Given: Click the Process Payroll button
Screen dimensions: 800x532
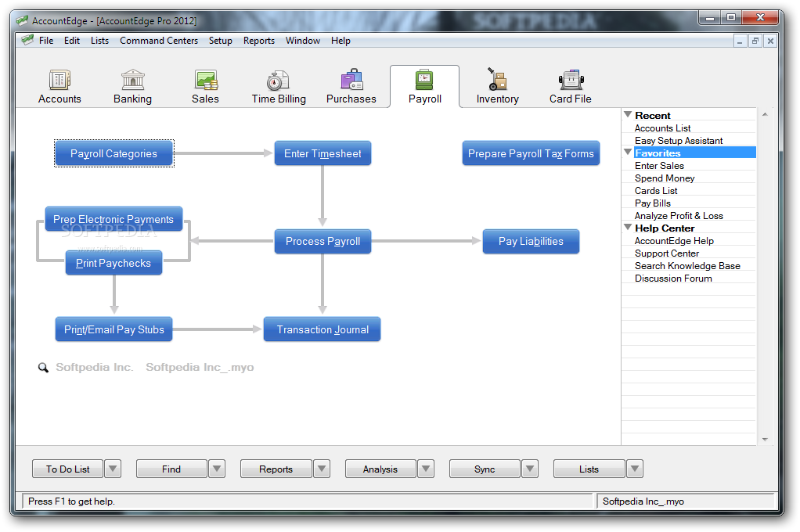Looking at the screenshot, I should 323,241.
